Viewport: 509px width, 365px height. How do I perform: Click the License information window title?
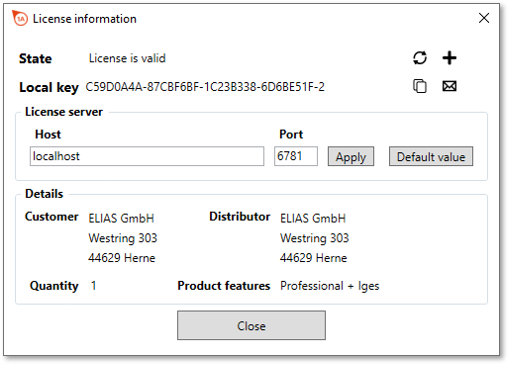pos(85,19)
